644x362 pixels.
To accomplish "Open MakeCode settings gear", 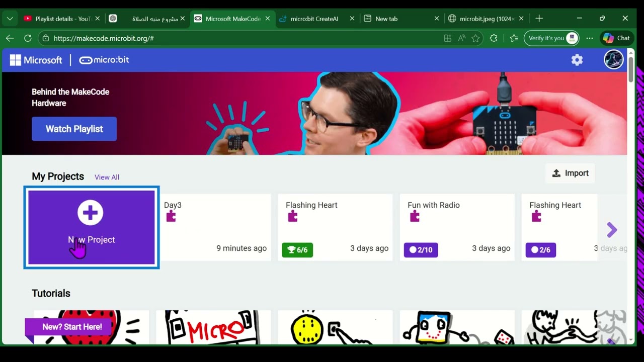I will click(x=577, y=60).
